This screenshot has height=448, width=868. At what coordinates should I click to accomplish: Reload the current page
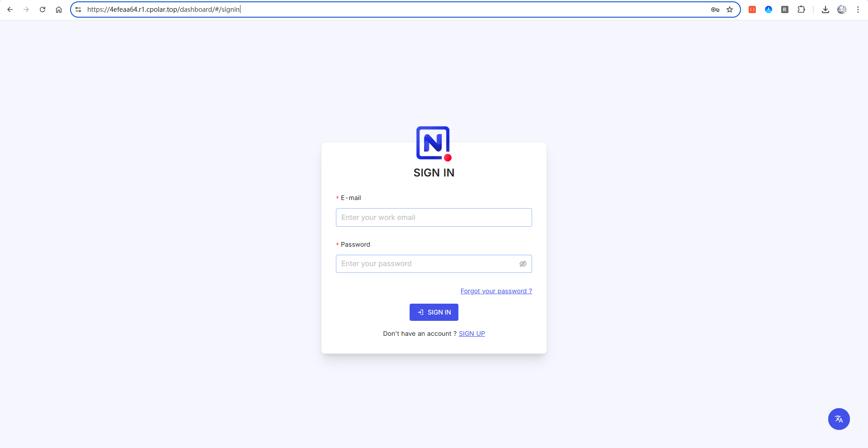tap(42, 10)
